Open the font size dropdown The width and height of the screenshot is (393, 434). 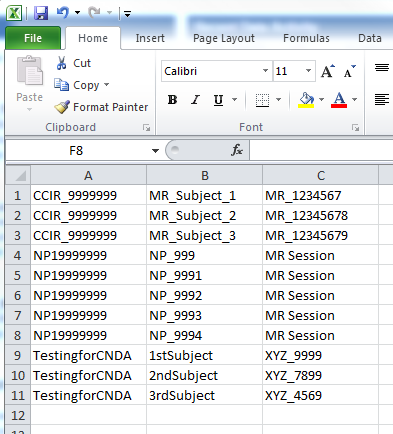pos(308,71)
